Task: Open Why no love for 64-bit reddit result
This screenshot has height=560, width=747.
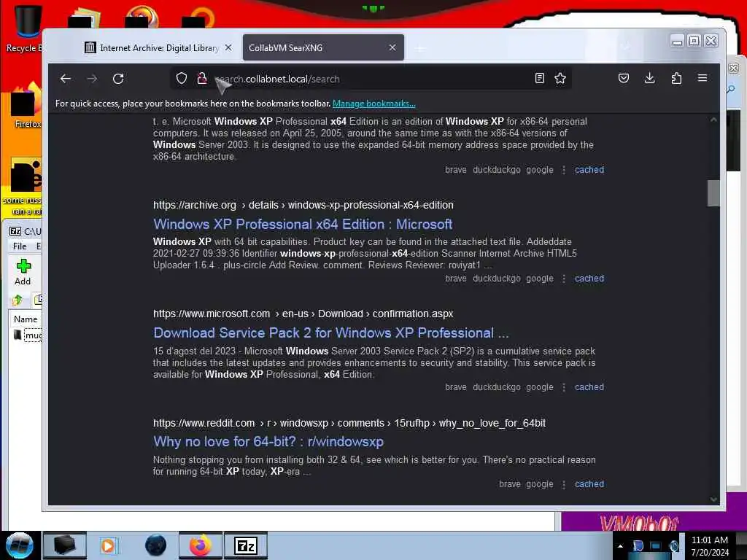Action: tap(268, 442)
